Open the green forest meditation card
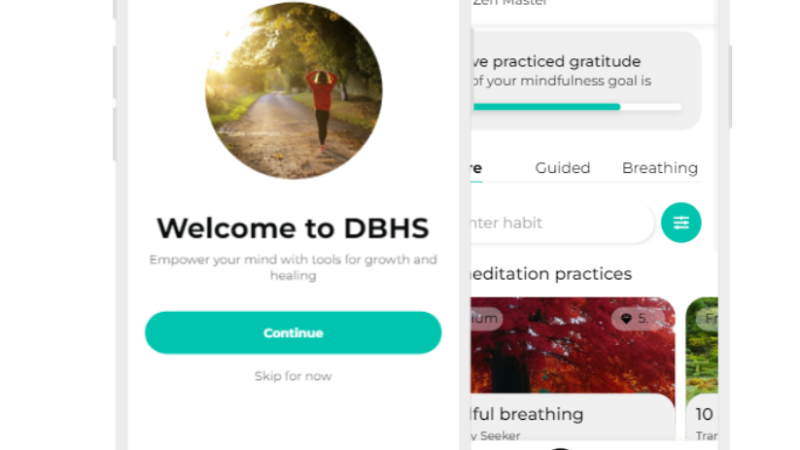Viewport: 800px width, 450px height. point(702,368)
